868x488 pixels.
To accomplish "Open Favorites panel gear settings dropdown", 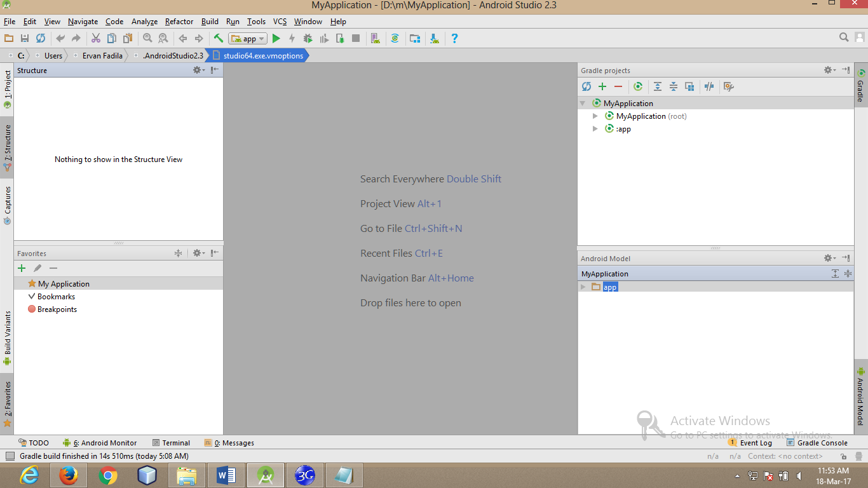I will pyautogui.click(x=199, y=253).
